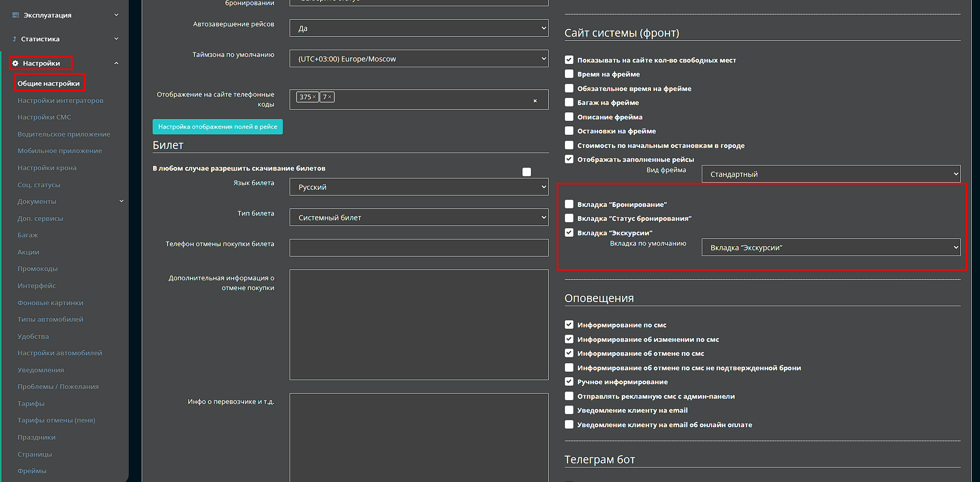Open Настройки СМС in the sidebar
The width and height of the screenshot is (980, 482).
point(44,117)
